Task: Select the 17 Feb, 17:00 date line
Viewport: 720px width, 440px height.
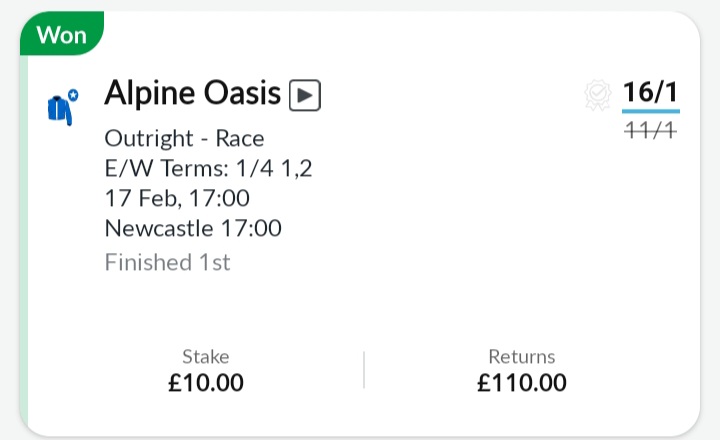Action: [177, 198]
